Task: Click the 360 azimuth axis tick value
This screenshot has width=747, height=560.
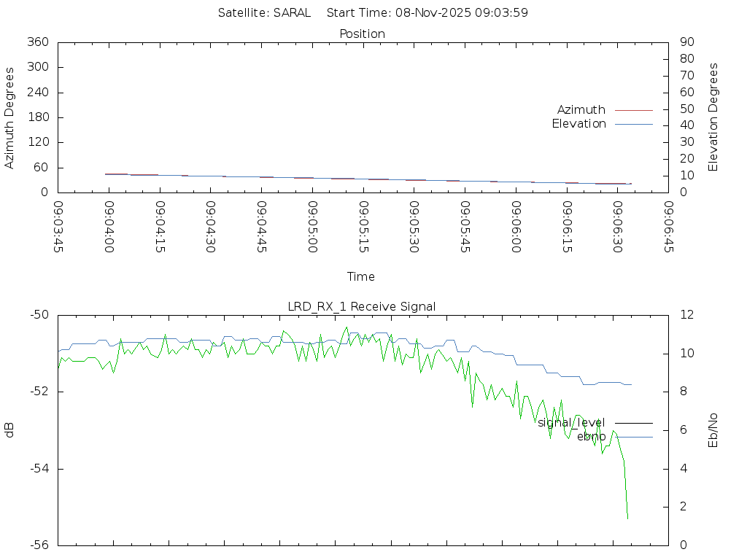Action: click(x=37, y=42)
